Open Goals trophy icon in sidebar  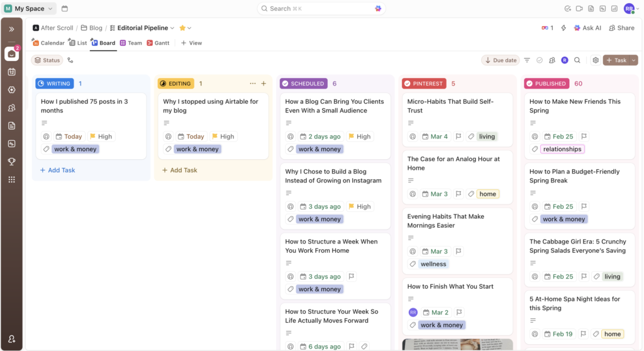11,162
